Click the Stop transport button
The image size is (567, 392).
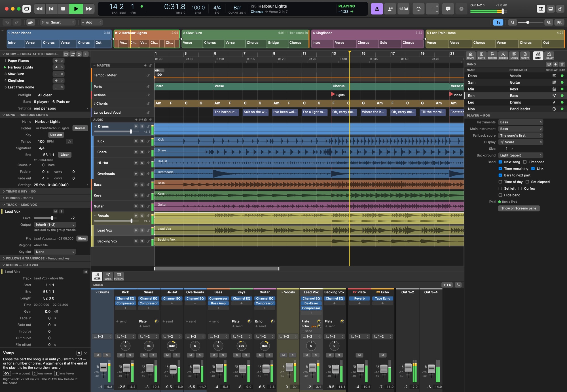pyautogui.click(x=63, y=9)
